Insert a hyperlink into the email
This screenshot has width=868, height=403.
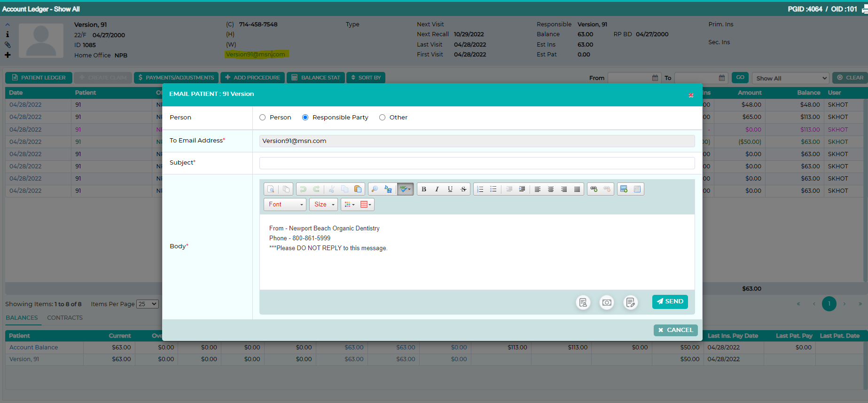(x=594, y=189)
